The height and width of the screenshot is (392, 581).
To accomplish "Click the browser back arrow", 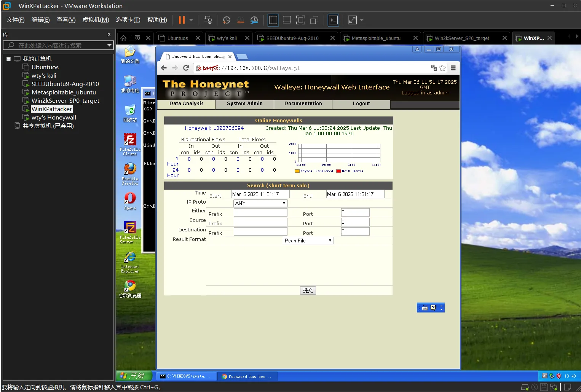I will click(x=164, y=68).
